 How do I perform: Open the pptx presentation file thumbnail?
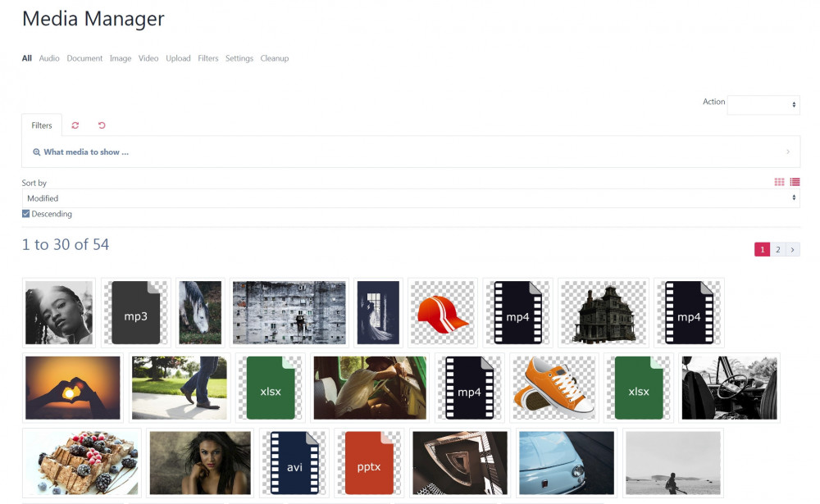pos(368,462)
